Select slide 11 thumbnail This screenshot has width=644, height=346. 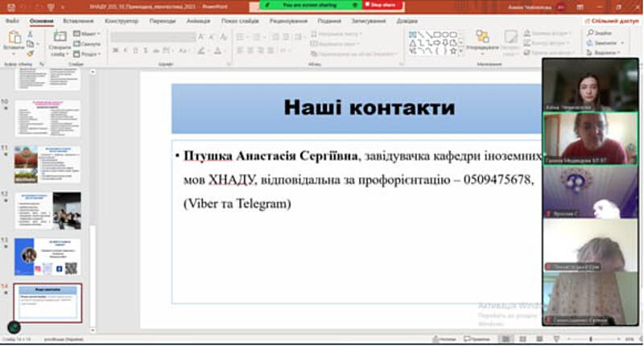click(47, 164)
